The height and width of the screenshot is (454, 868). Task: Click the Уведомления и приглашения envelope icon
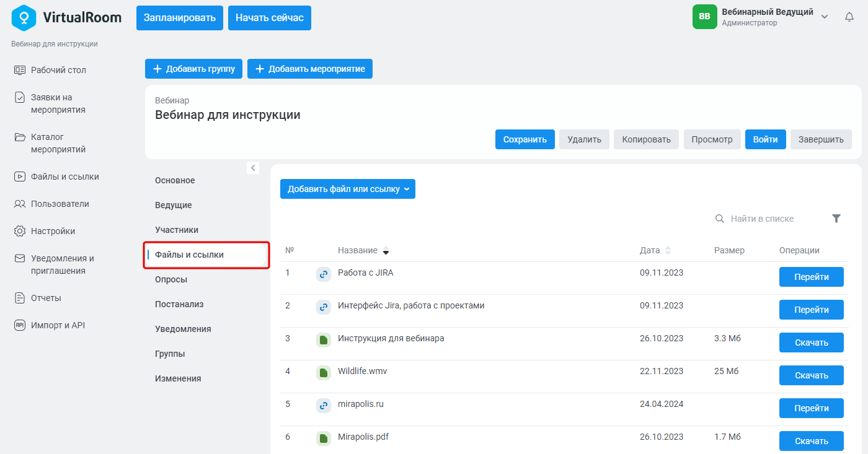[x=20, y=258]
